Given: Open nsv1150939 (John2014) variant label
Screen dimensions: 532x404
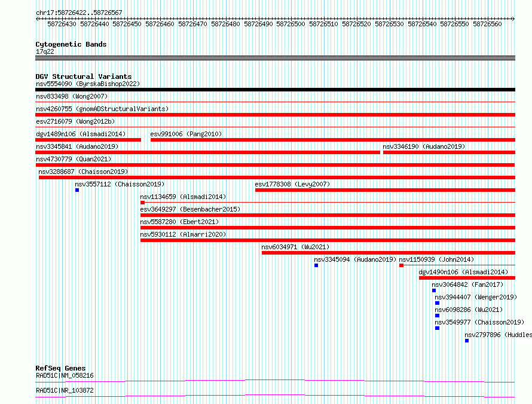Looking at the screenshot, I should click(x=436, y=259).
